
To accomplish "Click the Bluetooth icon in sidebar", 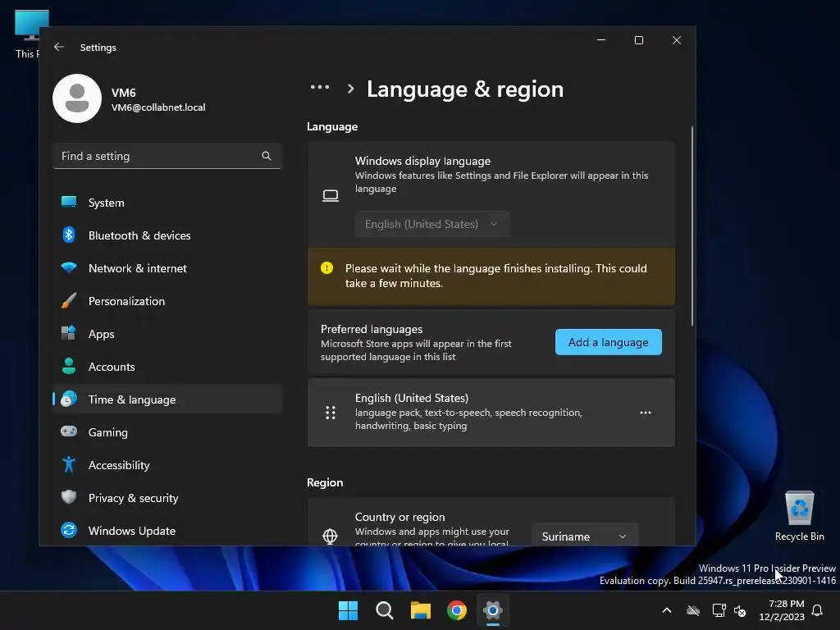I will click(69, 235).
